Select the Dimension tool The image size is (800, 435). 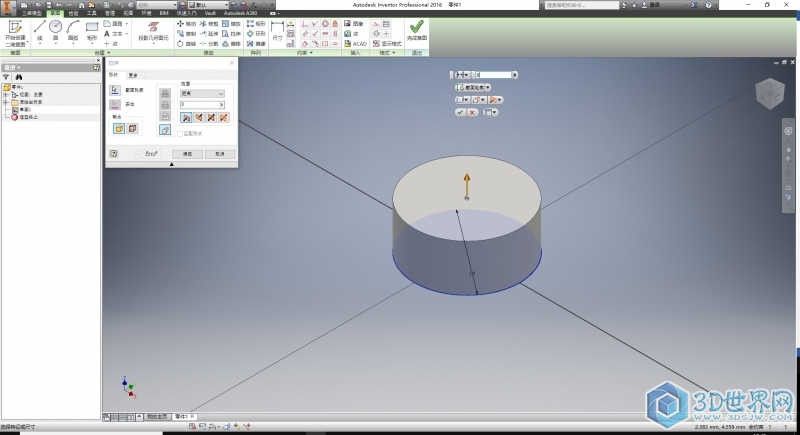tap(277, 31)
